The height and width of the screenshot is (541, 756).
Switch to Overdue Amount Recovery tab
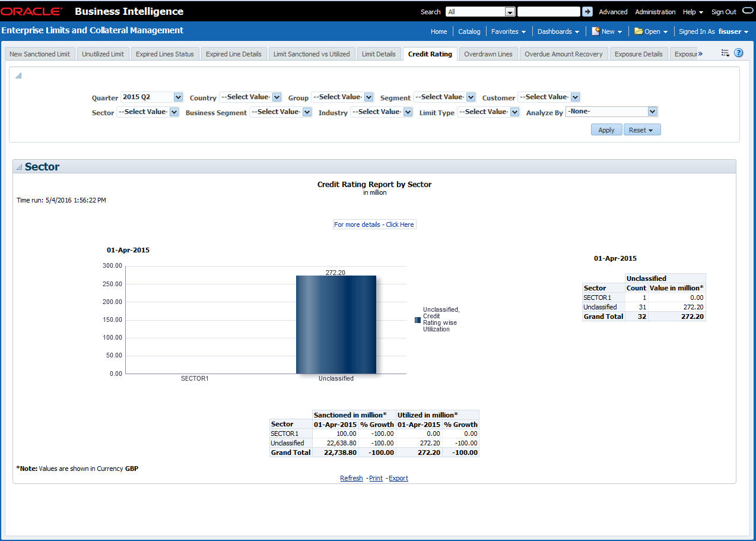pyautogui.click(x=563, y=54)
